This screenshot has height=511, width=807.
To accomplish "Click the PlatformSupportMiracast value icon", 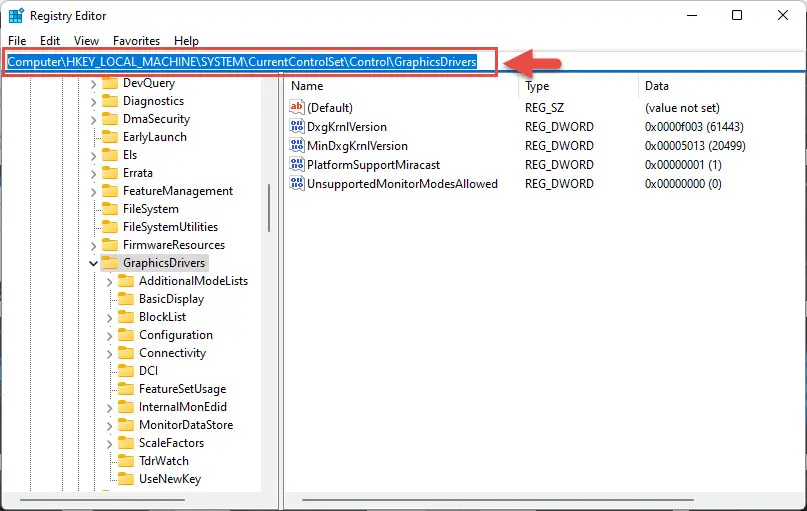I will pyautogui.click(x=297, y=165).
